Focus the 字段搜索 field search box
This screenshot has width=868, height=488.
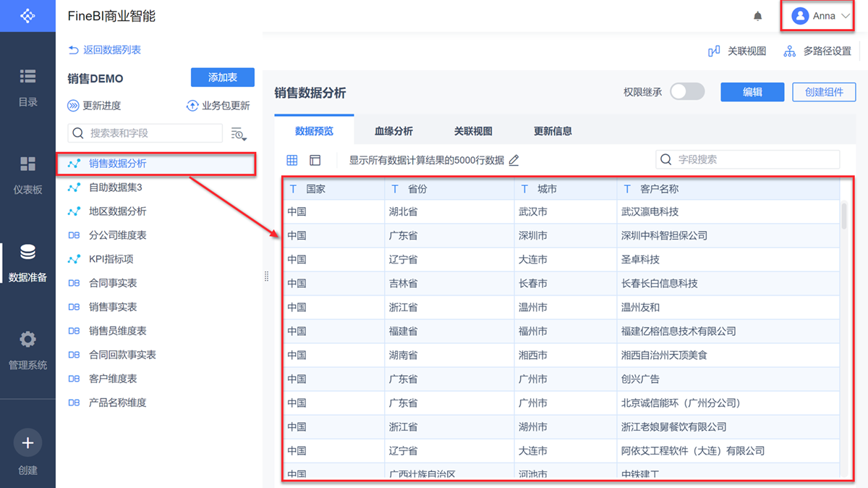tap(748, 159)
